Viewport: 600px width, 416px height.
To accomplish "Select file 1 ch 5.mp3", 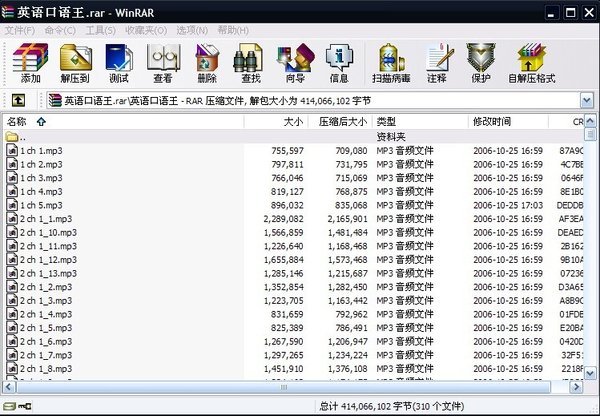I will pos(41,205).
